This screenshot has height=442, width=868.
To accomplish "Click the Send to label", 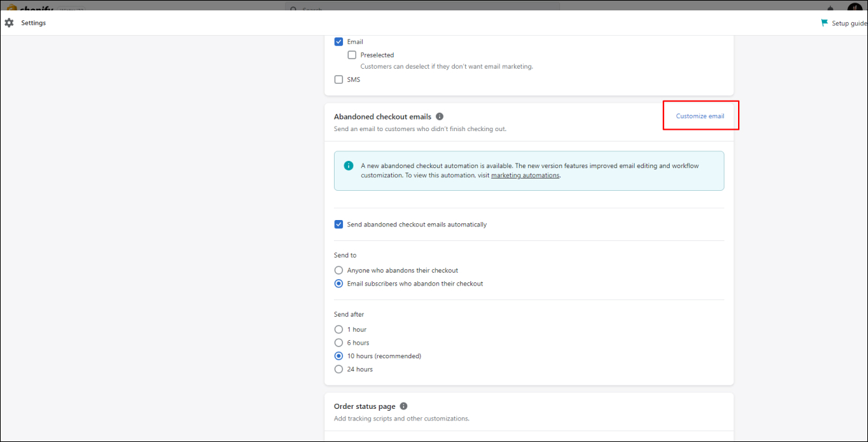I will pyautogui.click(x=345, y=255).
